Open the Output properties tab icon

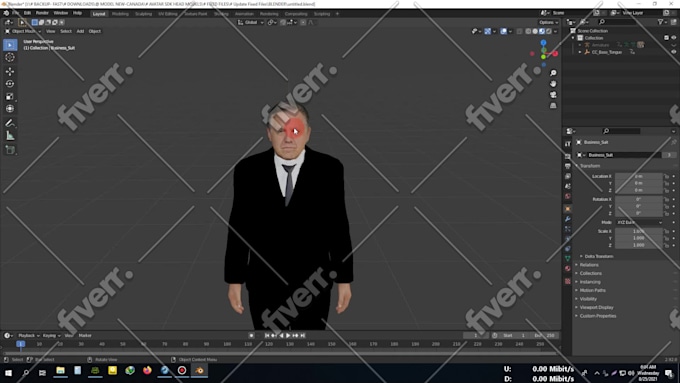pos(568,166)
